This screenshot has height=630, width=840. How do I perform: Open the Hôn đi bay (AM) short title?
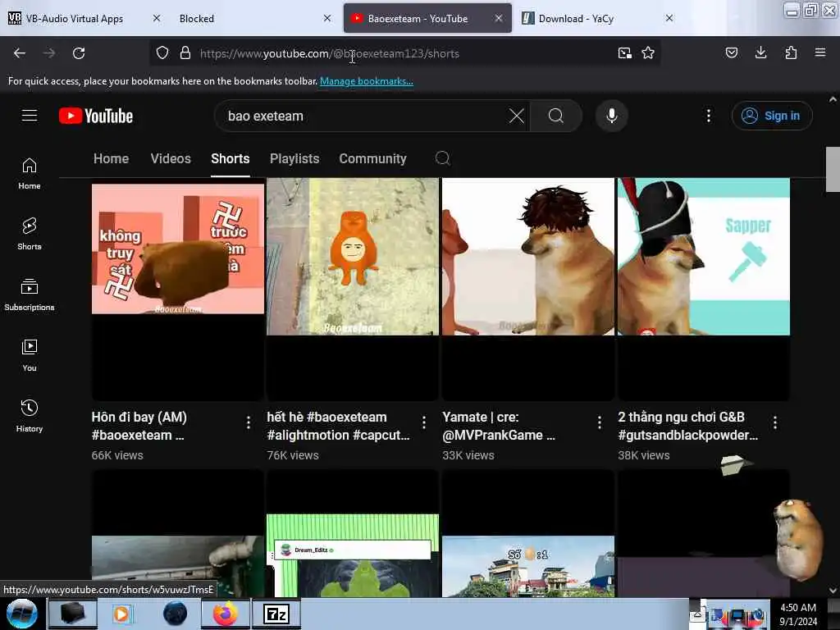click(x=139, y=426)
